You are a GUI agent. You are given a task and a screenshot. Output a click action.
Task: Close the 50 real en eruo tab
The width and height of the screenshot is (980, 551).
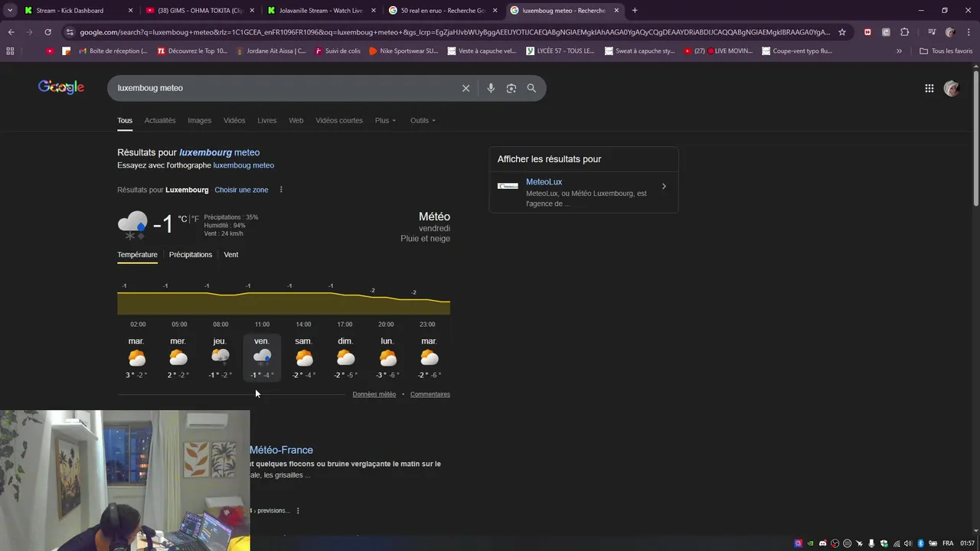point(495,11)
